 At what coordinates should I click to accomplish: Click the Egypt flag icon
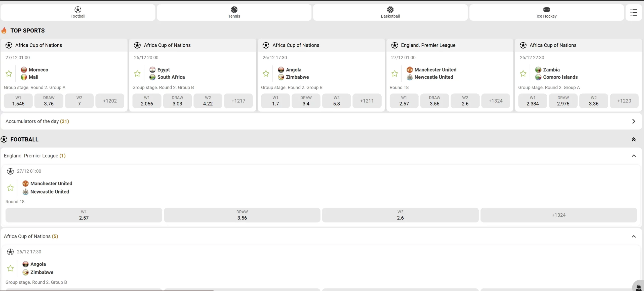coord(152,70)
